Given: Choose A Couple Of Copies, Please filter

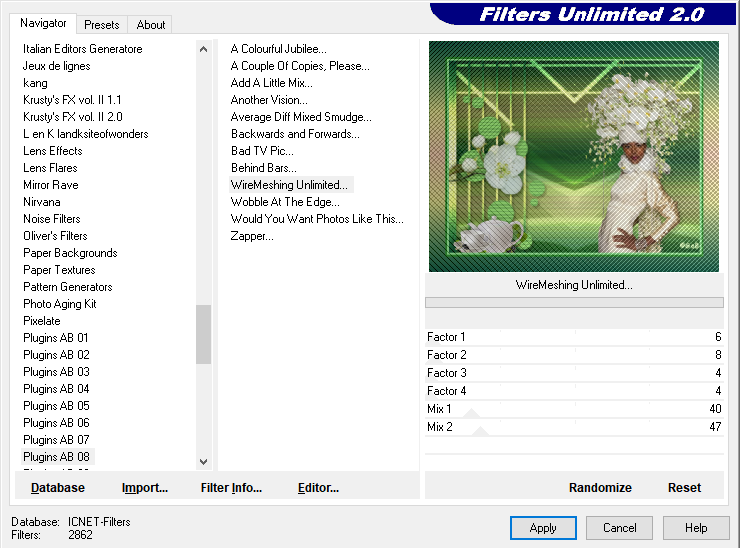Looking at the screenshot, I should (x=300, y=66).
